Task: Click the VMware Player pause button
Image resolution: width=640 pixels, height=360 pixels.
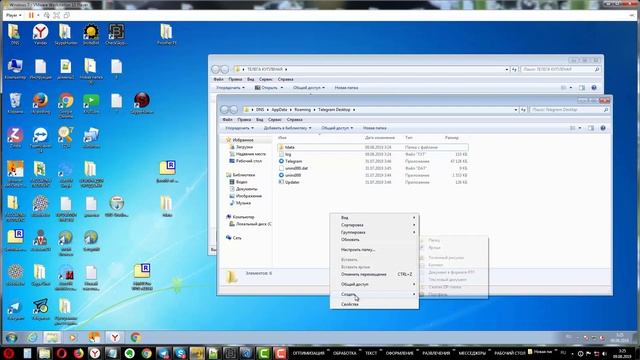Action: tap(31, 16)
